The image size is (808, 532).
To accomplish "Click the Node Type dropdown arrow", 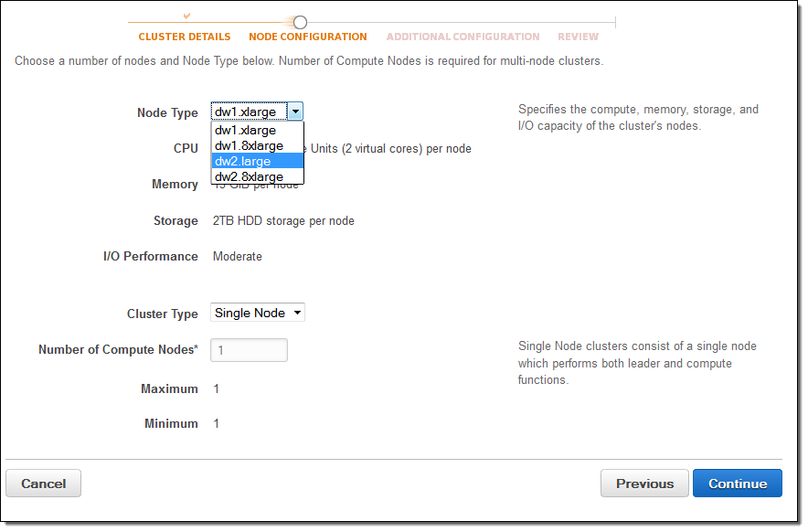I will (294, 112).
